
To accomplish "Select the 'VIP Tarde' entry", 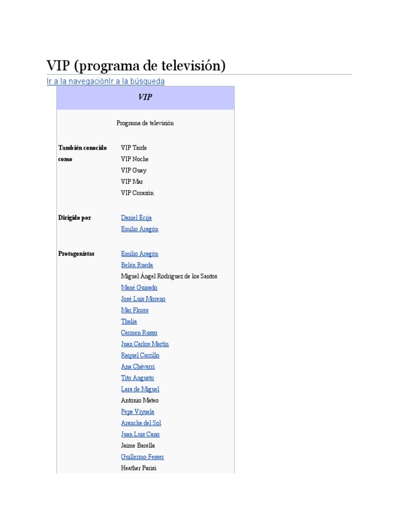I will [x=134, y=148].
